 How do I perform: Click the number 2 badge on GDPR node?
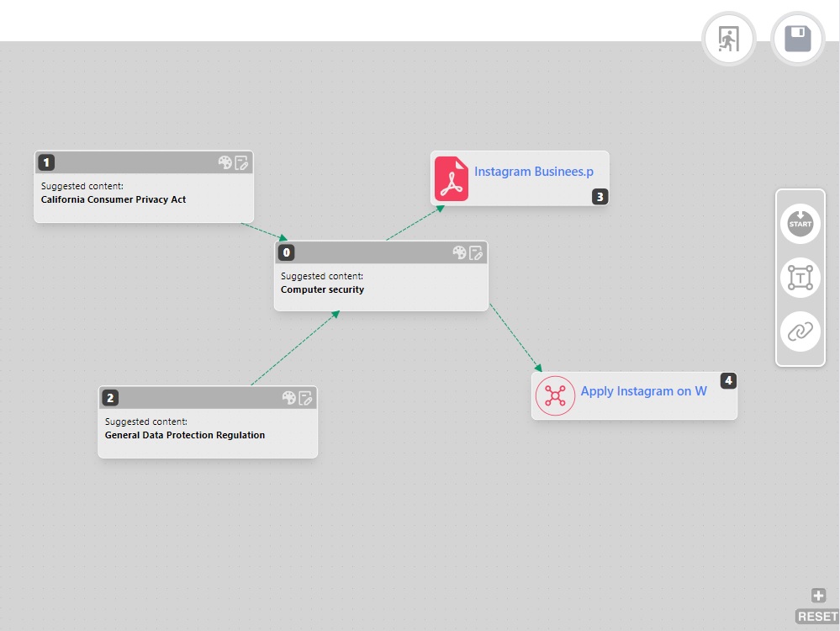pos(110,398)
